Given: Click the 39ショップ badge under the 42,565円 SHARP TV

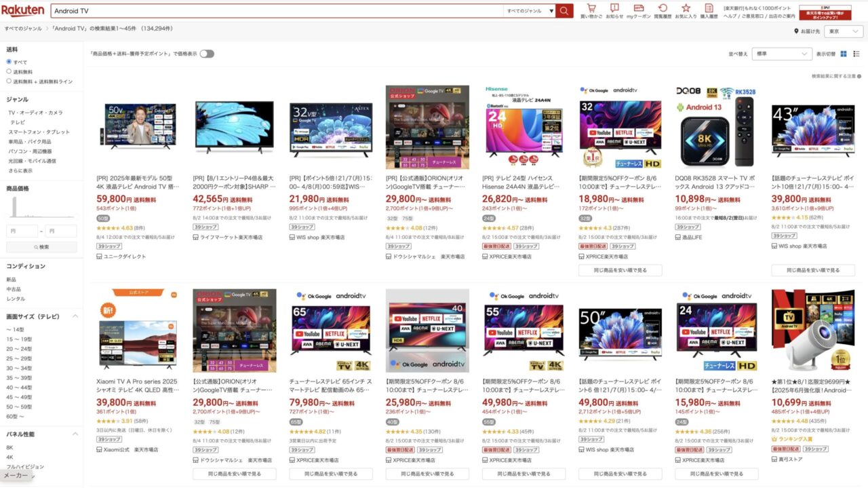Looking at the screenshot, I should (205, 227).
